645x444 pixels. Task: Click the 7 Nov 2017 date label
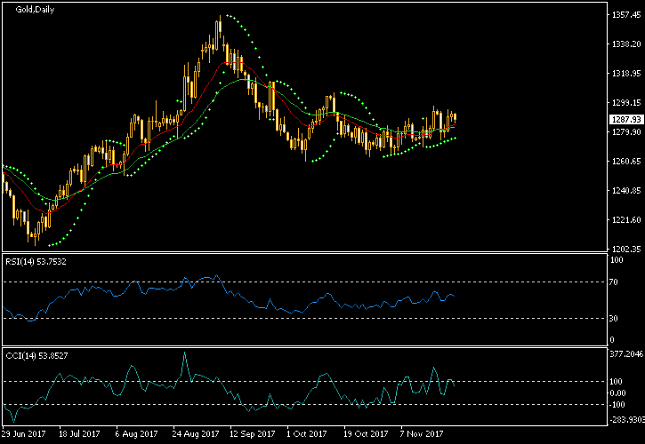[x=422, y=434]
